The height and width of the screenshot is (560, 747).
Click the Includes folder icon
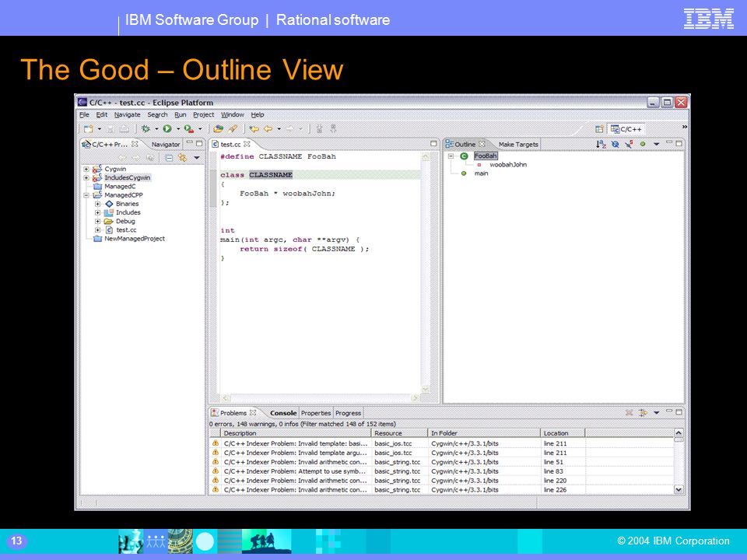109,212
